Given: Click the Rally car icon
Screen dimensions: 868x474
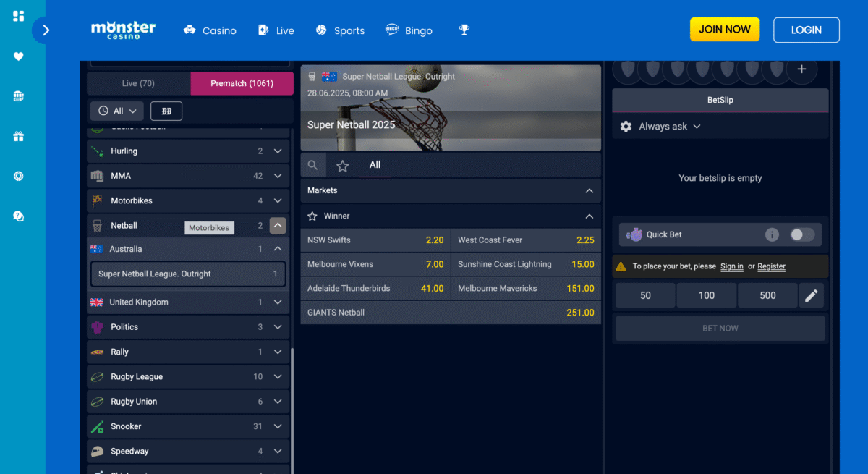Looking at the screenshot, I should click(x=97, y=352).
